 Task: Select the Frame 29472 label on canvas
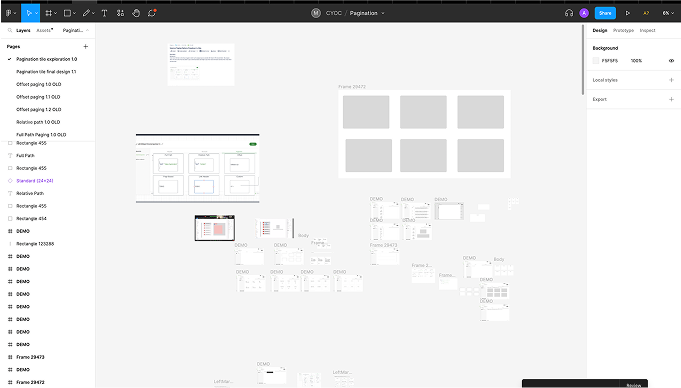tap(352, 87)
